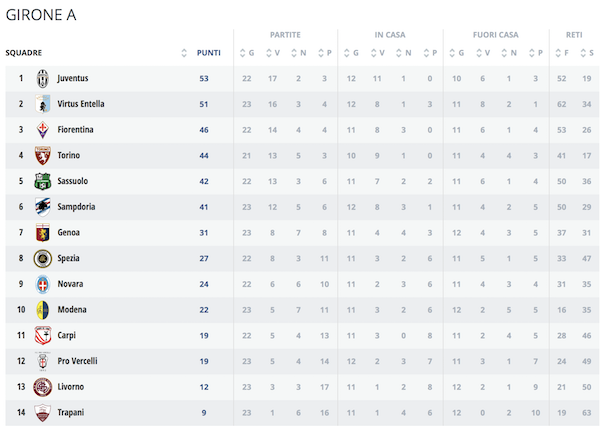Sort by PARTITE G column arrows
Screen dimensions: 600x431
tap(246, 53)
